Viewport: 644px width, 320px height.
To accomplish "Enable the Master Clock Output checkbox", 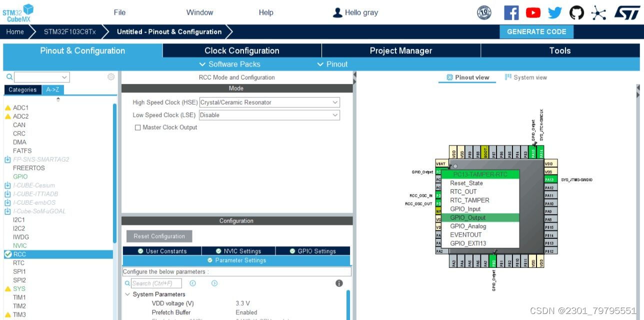I will 137,128.
